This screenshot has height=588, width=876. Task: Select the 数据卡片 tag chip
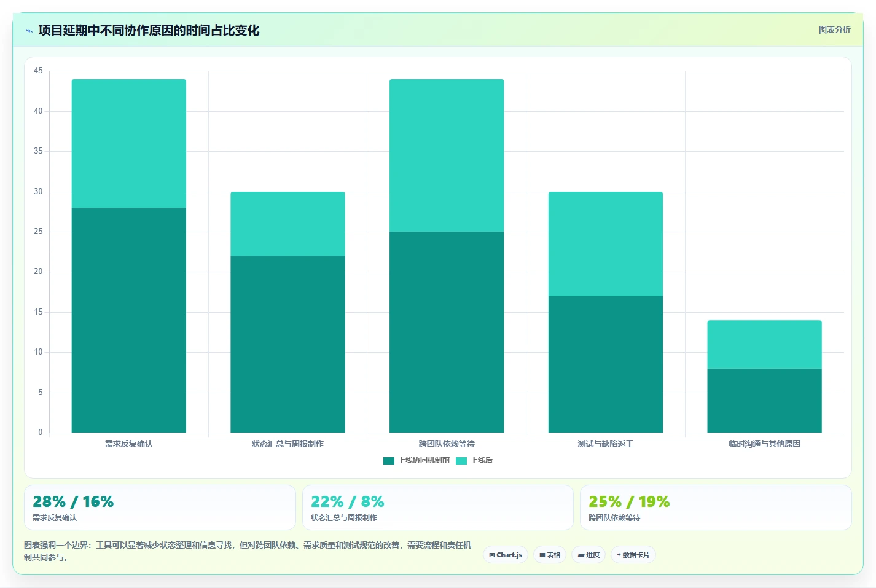tap(633, 555)
